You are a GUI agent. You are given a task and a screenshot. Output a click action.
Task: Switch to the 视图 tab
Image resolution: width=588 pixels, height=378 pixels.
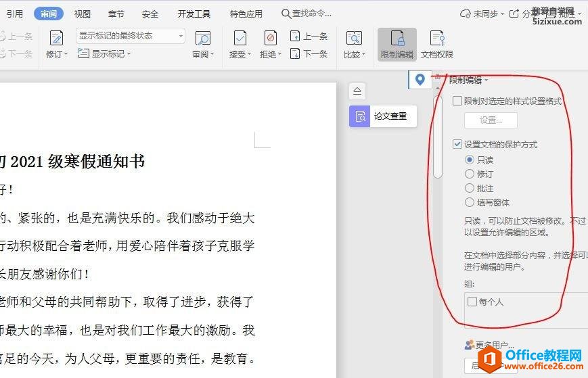(82, 14)
